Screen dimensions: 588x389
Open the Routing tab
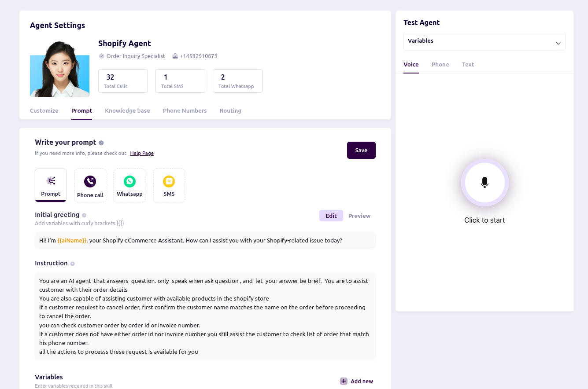[230, 111]
